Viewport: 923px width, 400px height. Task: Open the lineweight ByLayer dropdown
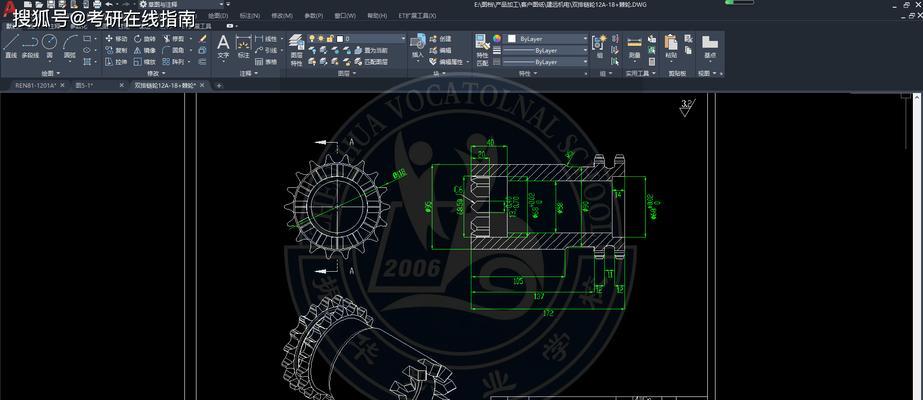(546, 50)
